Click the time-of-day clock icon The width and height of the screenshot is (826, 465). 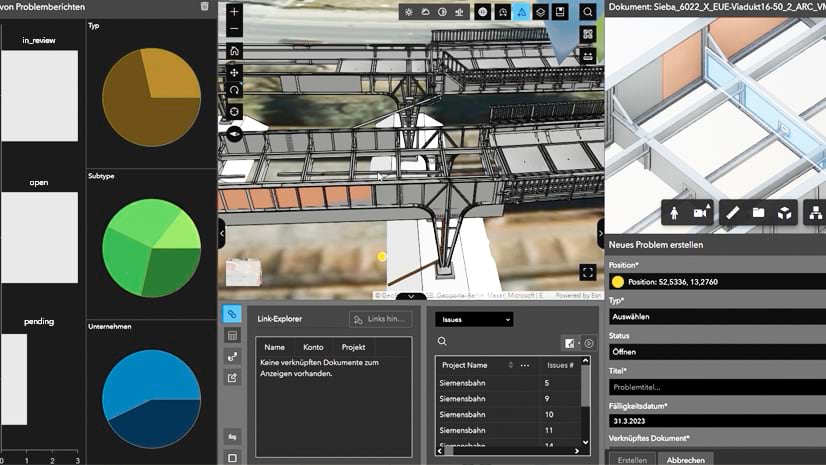tap(442, 12)
